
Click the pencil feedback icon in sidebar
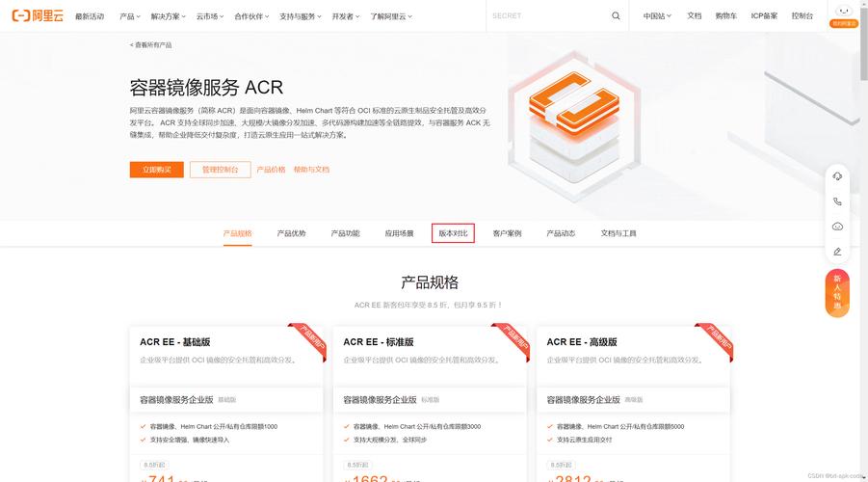pyautogui.click(x=837, y=252)
